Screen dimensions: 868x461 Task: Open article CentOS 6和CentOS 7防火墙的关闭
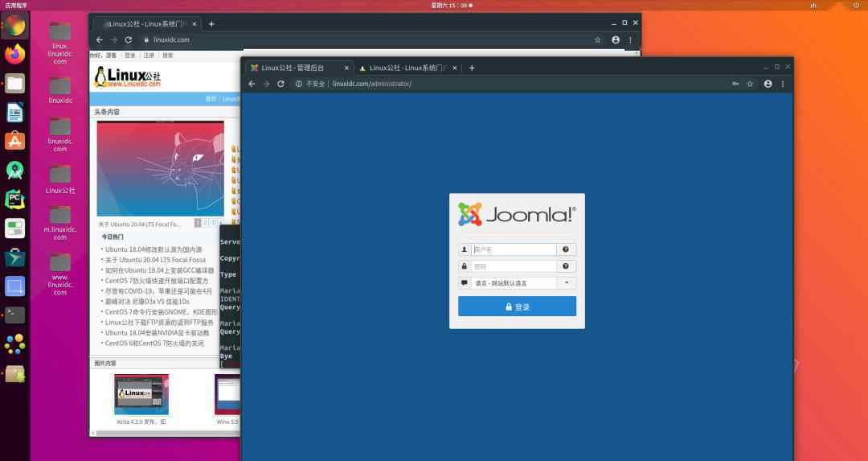point(154,344)
